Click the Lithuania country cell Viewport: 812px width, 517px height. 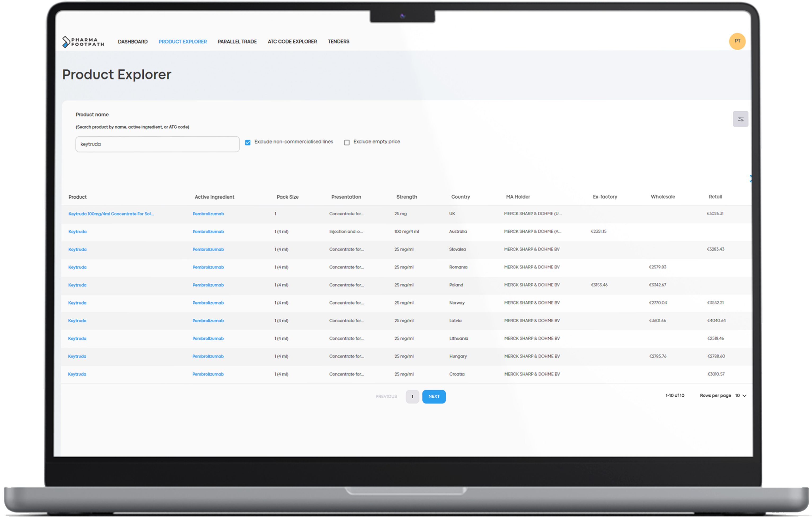(x=458, y=338)
